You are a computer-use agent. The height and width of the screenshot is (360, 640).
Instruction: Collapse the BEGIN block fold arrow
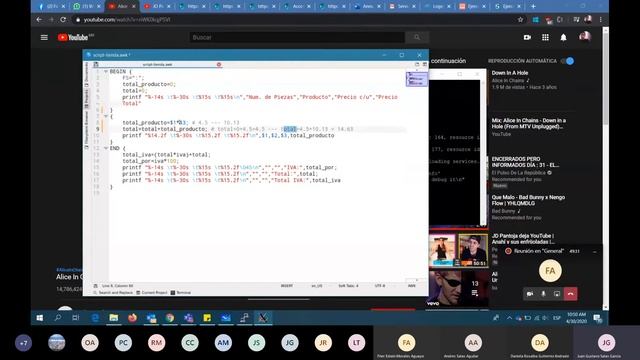(106, 71)
